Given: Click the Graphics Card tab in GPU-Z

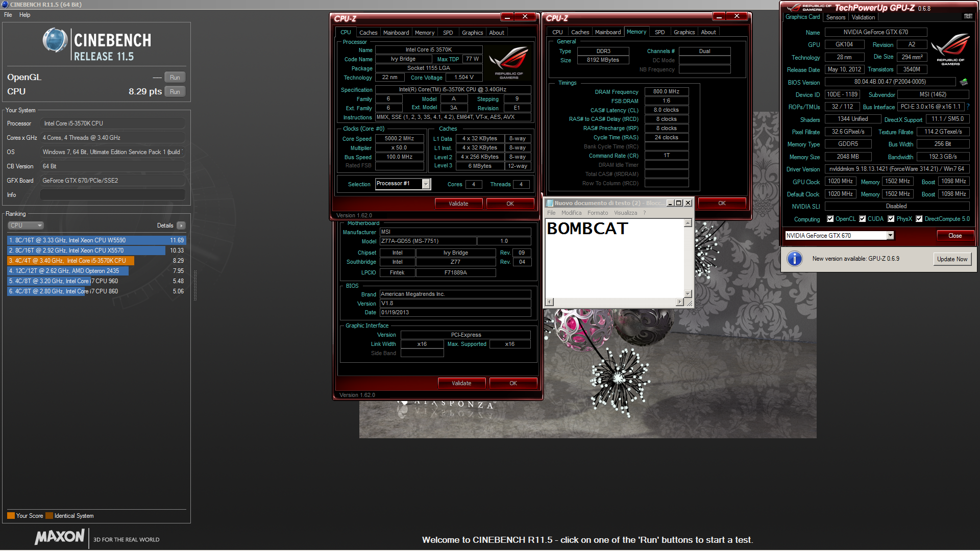Looking at the screenshot, I should point(802,17).
